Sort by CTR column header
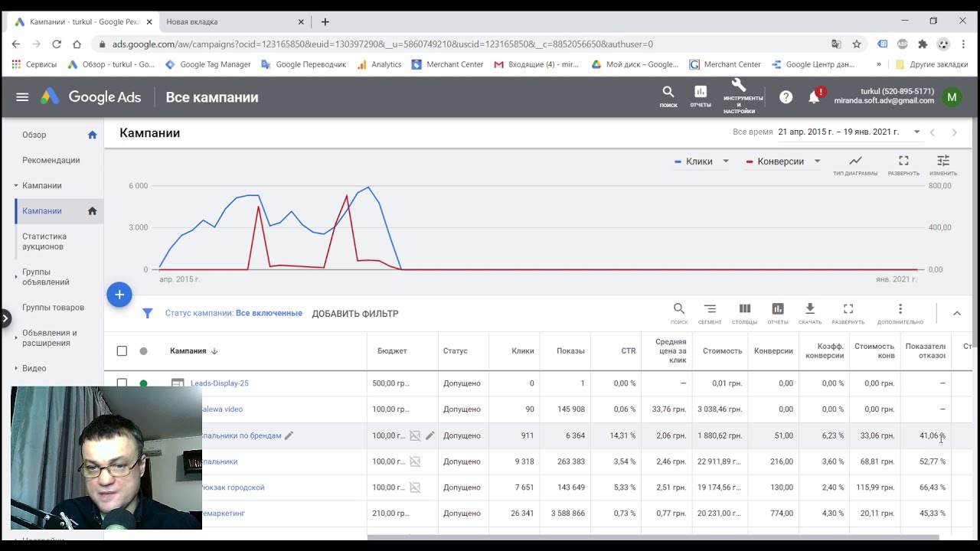Image resolution: width=980 pixels, height=551 pixels. pyautogui.click(x=629, y=350)
